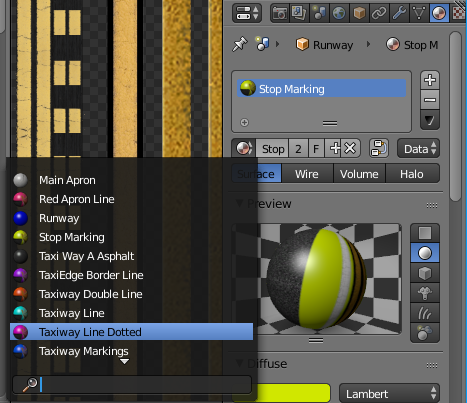
Task: Open the World properties tab
Action: point(339,13)
